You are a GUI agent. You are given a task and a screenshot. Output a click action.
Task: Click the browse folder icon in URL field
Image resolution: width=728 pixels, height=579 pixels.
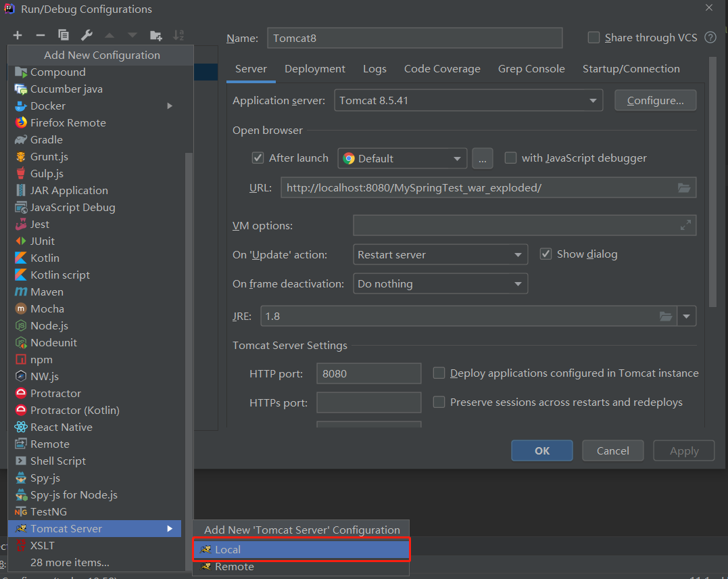coord(684,188)
